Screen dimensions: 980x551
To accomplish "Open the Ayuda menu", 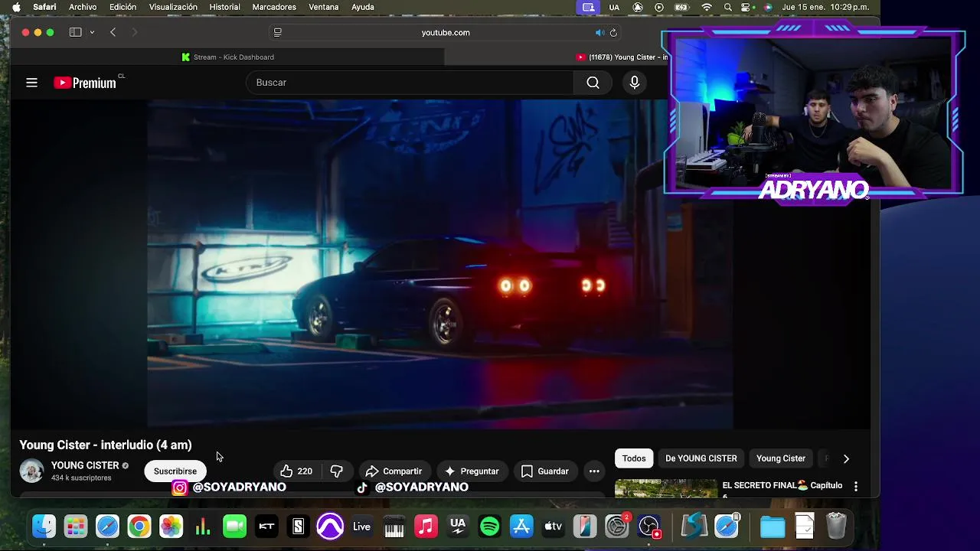I will [x=363, y=7].
